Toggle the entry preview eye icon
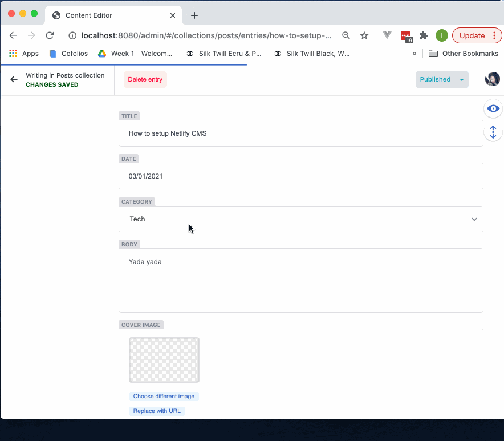Viewport: 504px width, 441px height. click(493, 108)
